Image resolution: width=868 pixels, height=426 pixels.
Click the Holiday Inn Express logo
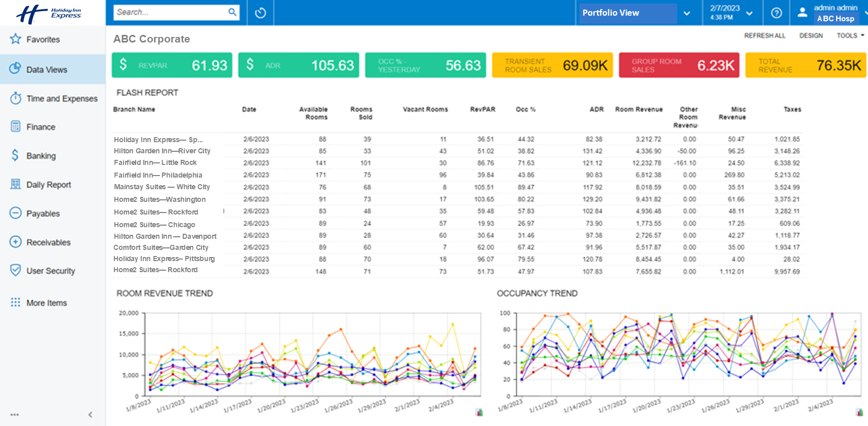(49, 13)
